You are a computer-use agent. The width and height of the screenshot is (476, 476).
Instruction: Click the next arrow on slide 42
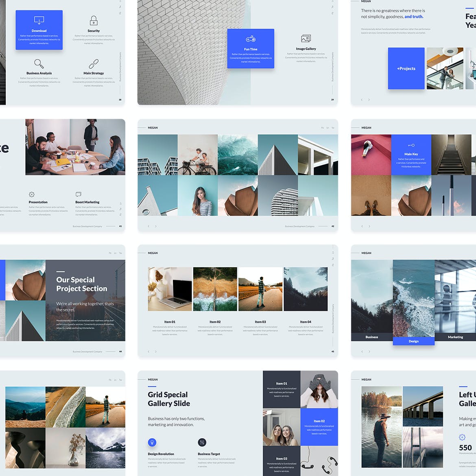[x=156, y=226]
